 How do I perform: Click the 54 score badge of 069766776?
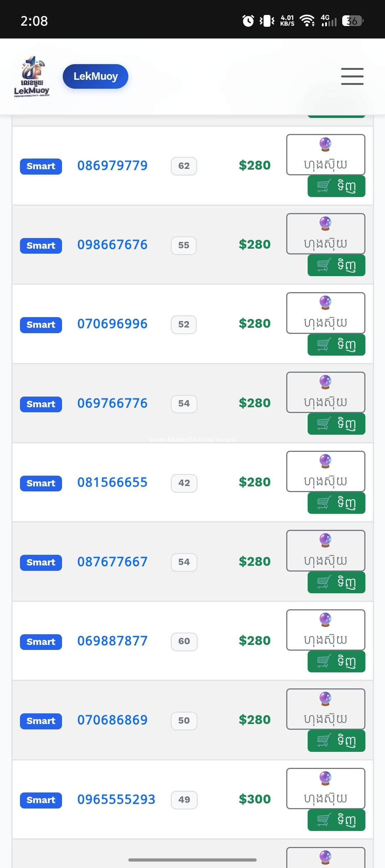pos(184,404)
